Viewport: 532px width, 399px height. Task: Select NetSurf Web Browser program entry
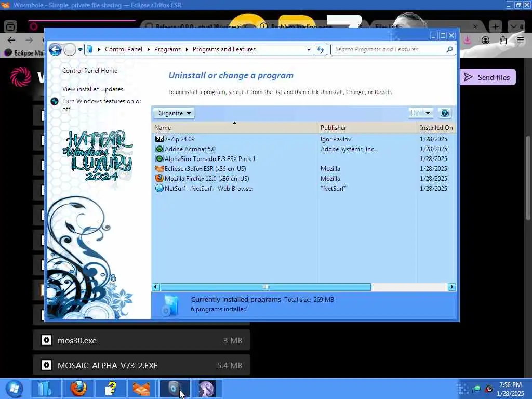point(209,188)
